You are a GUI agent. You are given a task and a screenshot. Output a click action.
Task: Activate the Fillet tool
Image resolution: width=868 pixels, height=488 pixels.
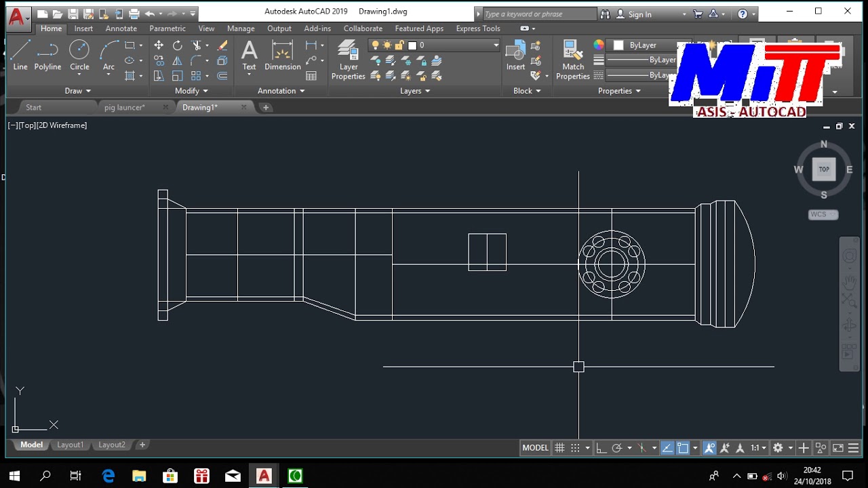(197, 60)
